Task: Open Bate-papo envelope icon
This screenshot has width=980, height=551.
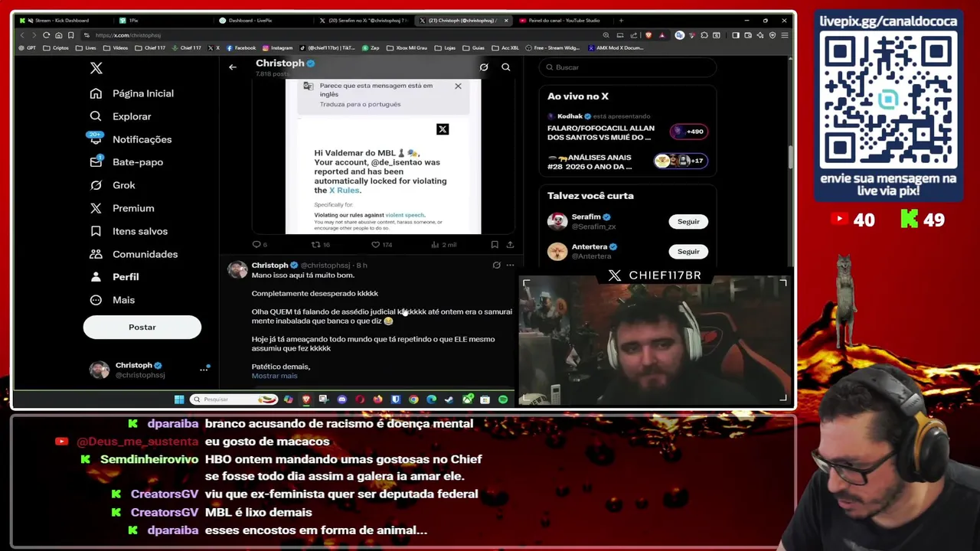Action: 96,162
